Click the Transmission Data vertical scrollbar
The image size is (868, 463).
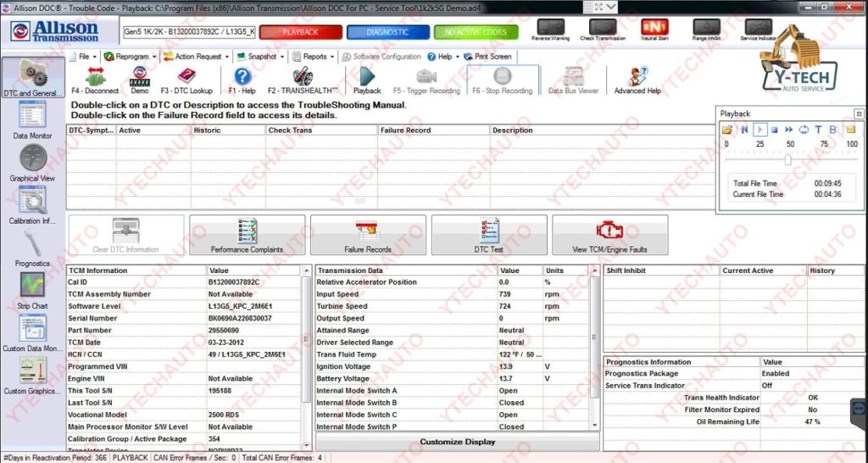pos(594,348)
